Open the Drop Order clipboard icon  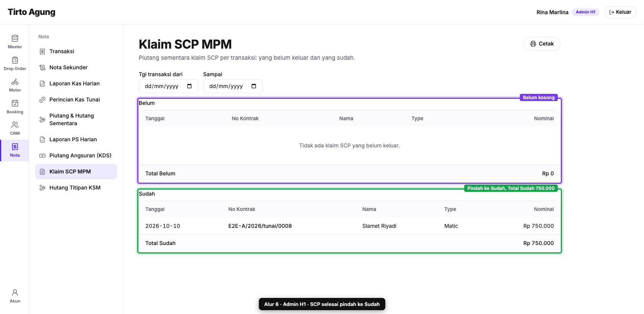pos(15,60)
